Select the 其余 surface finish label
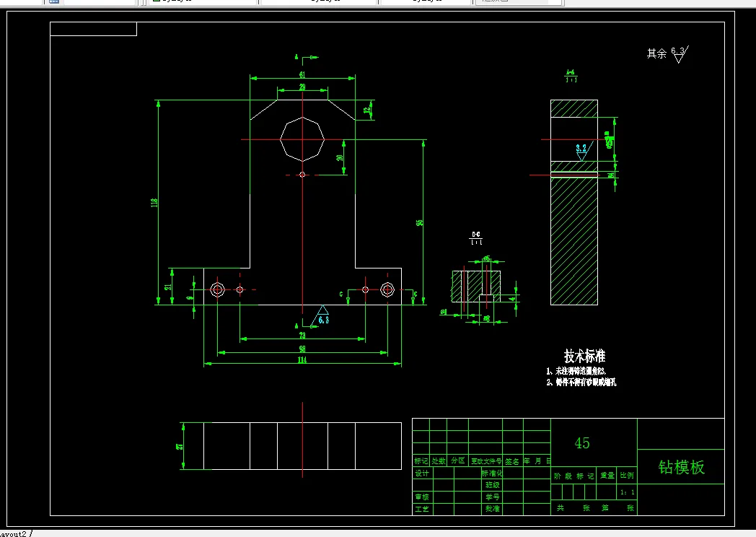 point(656,53)
